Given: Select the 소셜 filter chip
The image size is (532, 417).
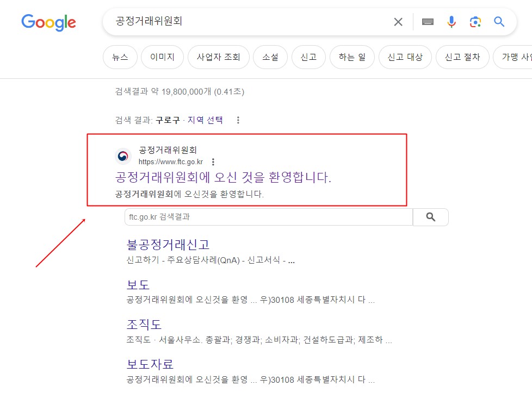Looking at the screenshot, I should (x=270, y=57).
